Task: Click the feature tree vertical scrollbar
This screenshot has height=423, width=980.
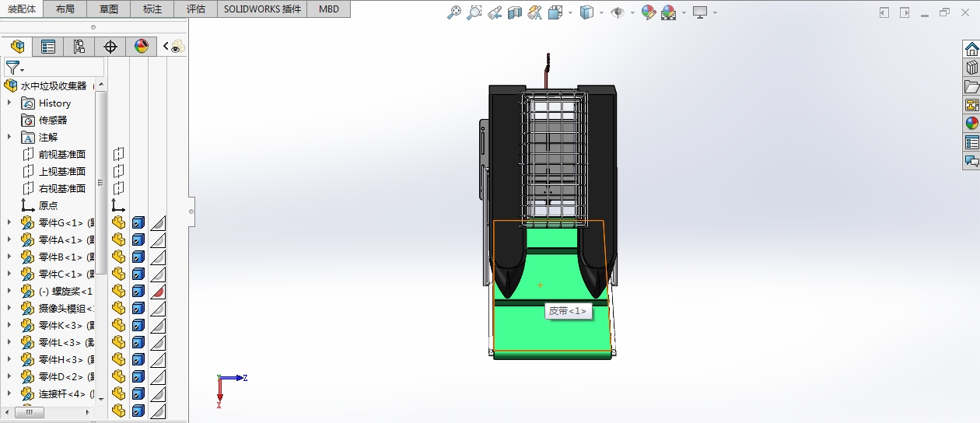Action: coord(100,183)
